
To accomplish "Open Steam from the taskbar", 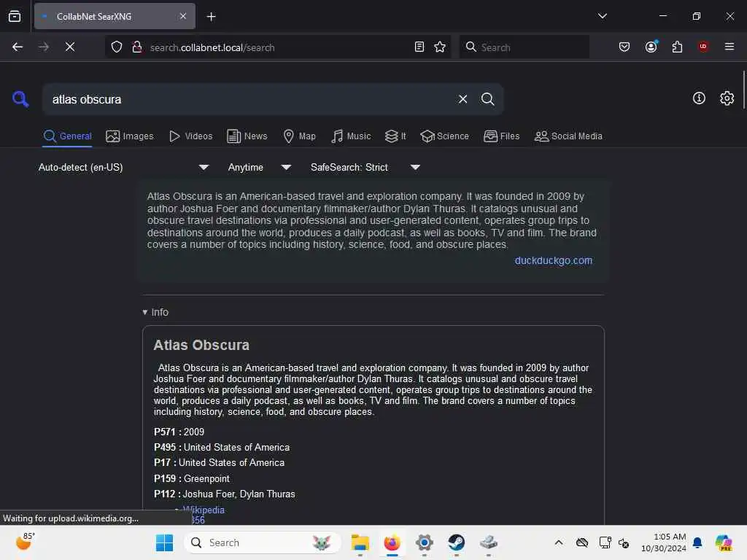I will [x=457, y=542].
